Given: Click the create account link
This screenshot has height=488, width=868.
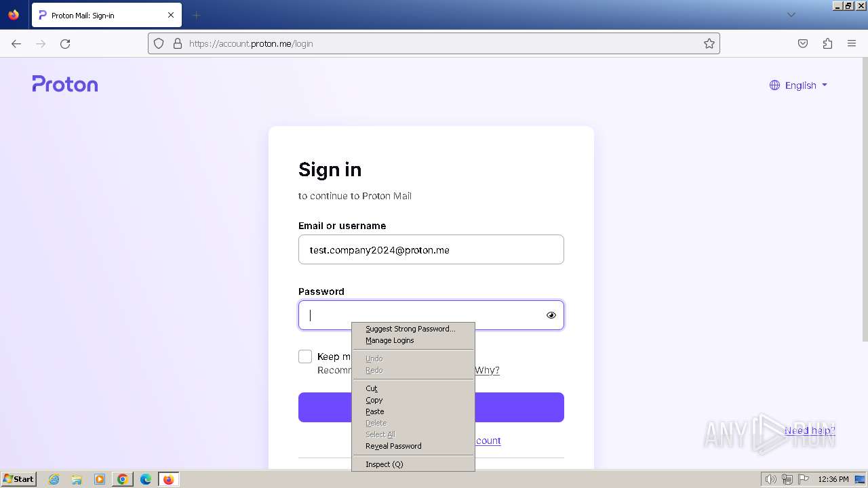Looking at the screenshot, I should 488,441.
